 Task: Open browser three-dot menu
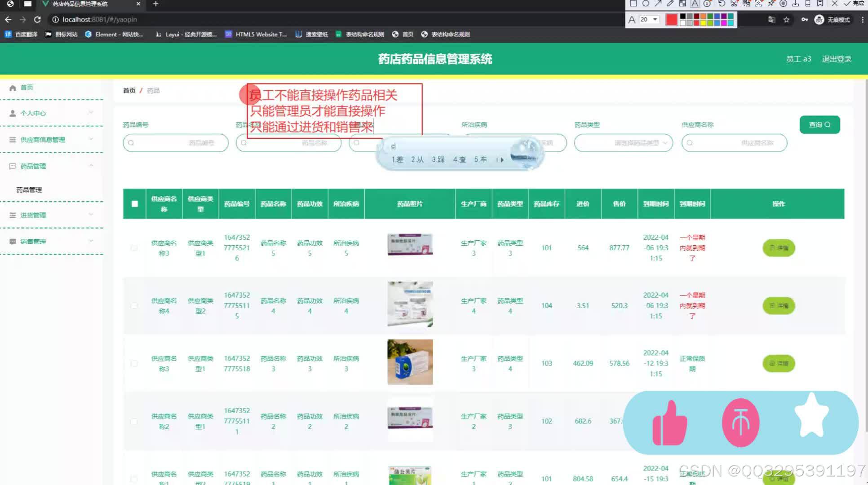pyautogui.click(x=863, y=19)
